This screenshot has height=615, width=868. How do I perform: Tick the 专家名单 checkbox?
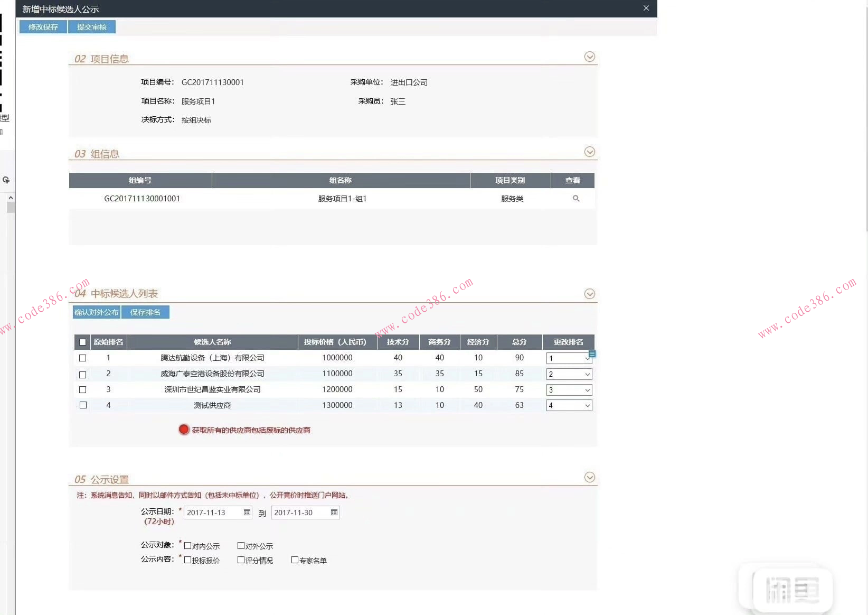tap(295, 560)
